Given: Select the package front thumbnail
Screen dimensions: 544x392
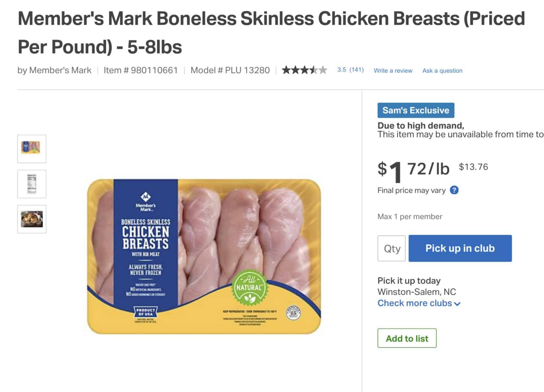Looking at the screenshot, I should tap(31, 149).
